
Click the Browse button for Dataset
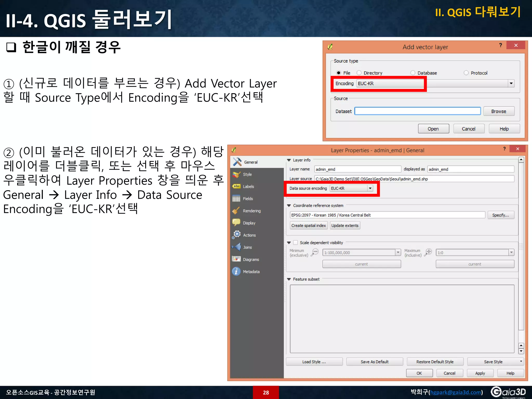coord(499,111)
